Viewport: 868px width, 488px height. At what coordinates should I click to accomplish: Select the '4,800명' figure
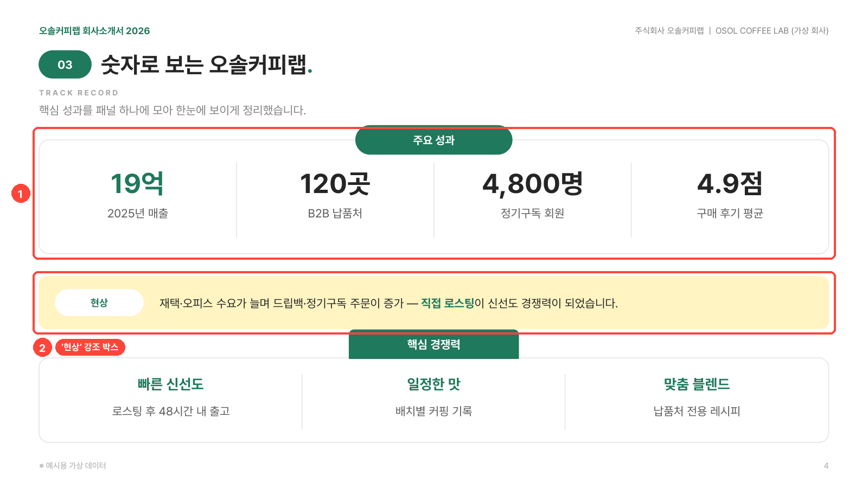click(x=533, y=184)
